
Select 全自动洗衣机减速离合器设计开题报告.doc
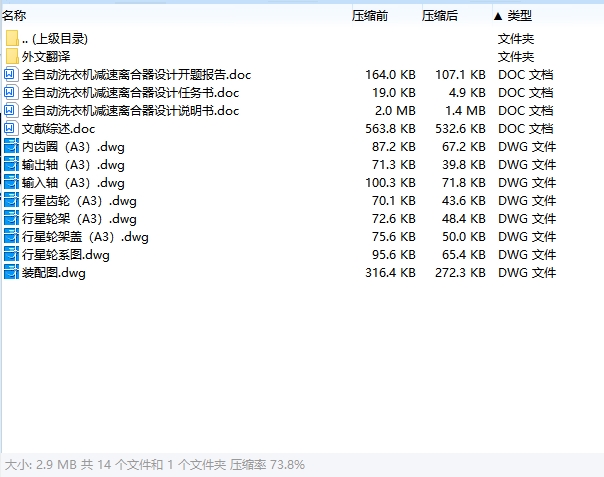[136, 75]
